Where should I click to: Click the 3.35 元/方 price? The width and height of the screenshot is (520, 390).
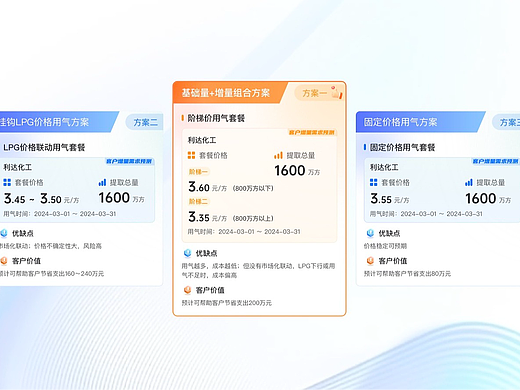tap(208, 217)
